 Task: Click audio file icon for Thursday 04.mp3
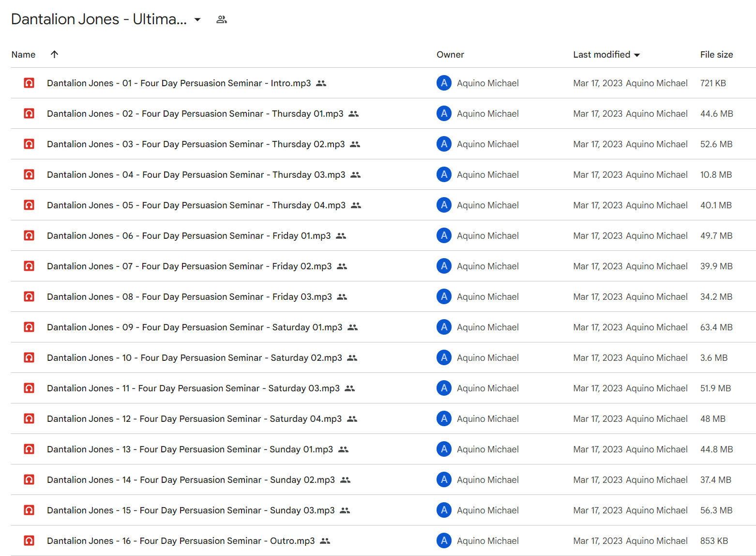(x=29, y=205)
